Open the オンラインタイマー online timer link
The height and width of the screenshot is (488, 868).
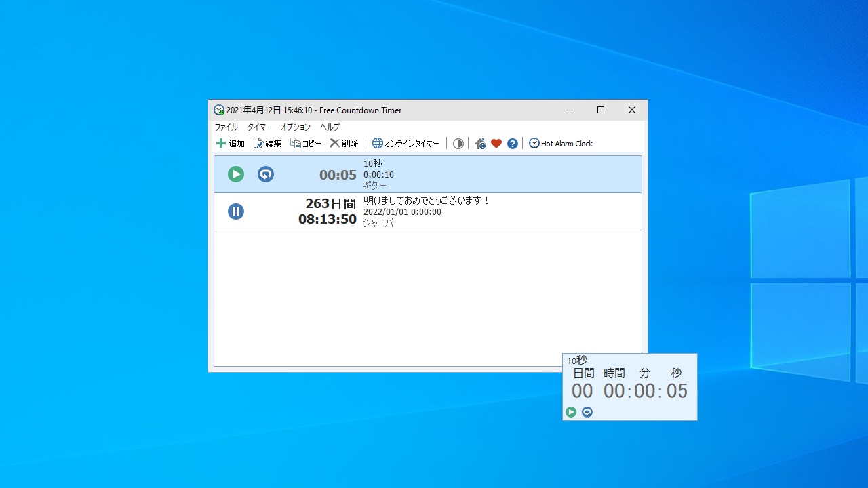coord(406,144)
